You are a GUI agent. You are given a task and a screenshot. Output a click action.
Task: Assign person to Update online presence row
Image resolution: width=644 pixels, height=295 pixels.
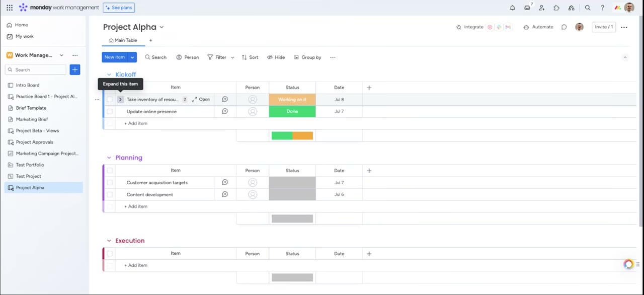(253, 111)
